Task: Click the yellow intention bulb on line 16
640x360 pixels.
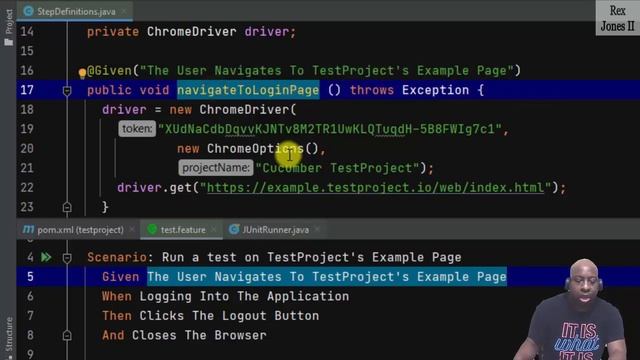Action: pyautogui.click(x=82, y=73)
